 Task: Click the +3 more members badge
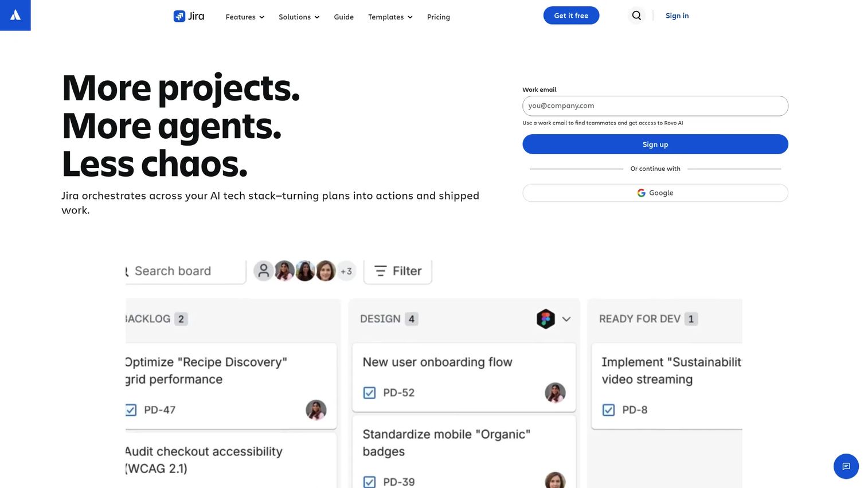(x=346, y=271)
